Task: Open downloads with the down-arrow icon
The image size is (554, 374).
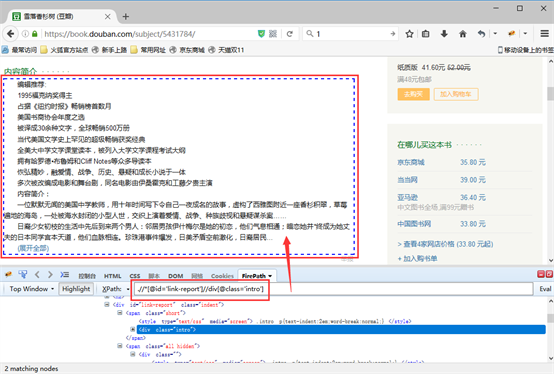Action: (x=444, y=34)
